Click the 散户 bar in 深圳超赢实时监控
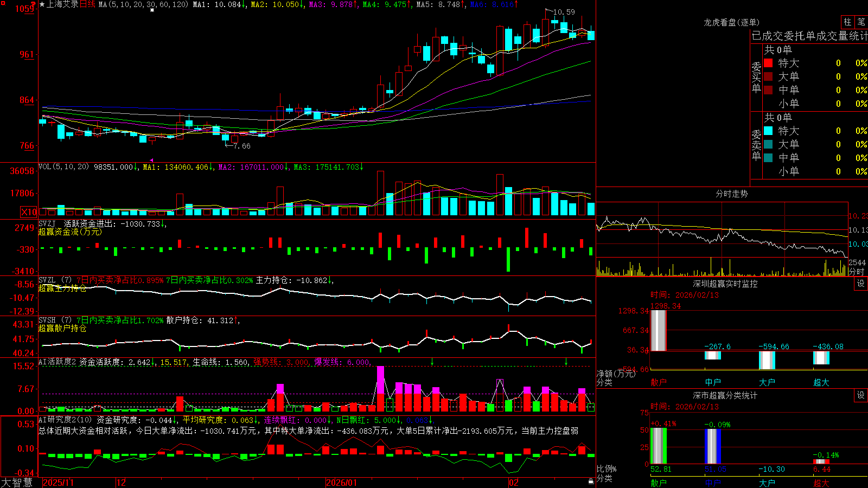The width and height of the screenshot is (868, 488). [659, 331]
